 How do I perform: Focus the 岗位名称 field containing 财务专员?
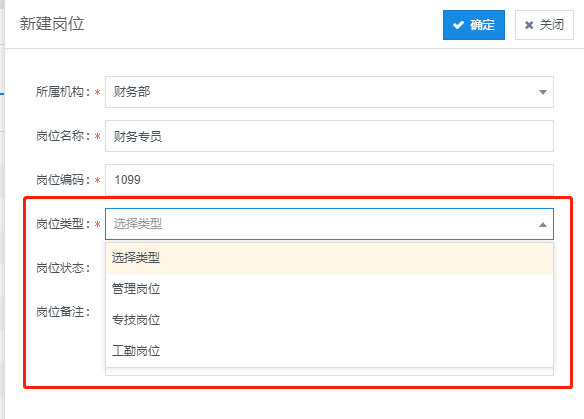point(329,136)
